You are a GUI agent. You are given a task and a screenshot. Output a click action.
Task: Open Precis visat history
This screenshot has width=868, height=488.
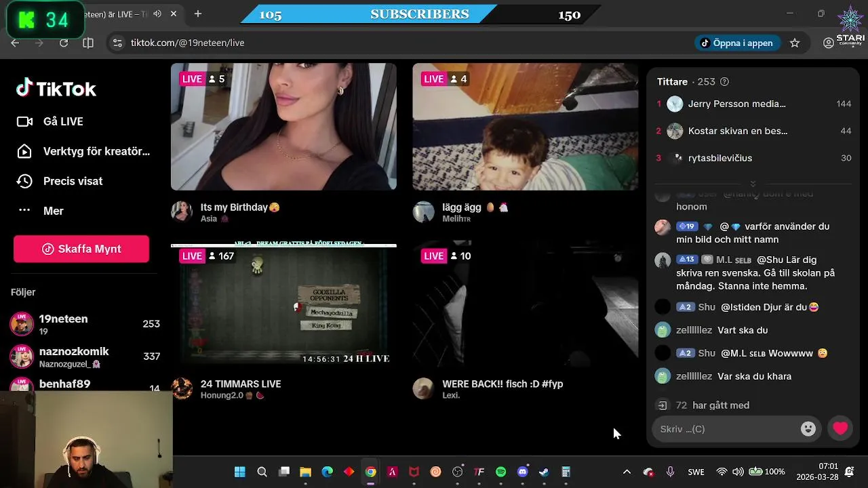pyautogui.click(x=60, y=181)
